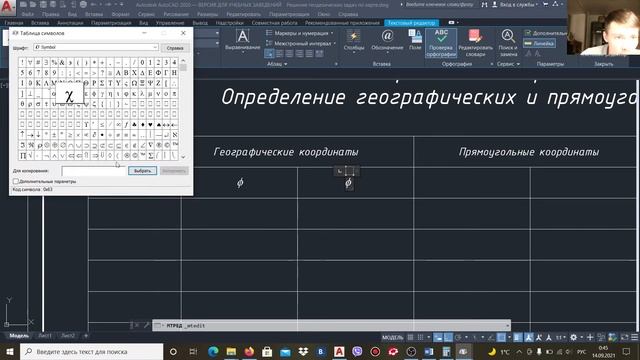
Task: Open the Столбцы columns tool
Action: [x=353, y=40]
